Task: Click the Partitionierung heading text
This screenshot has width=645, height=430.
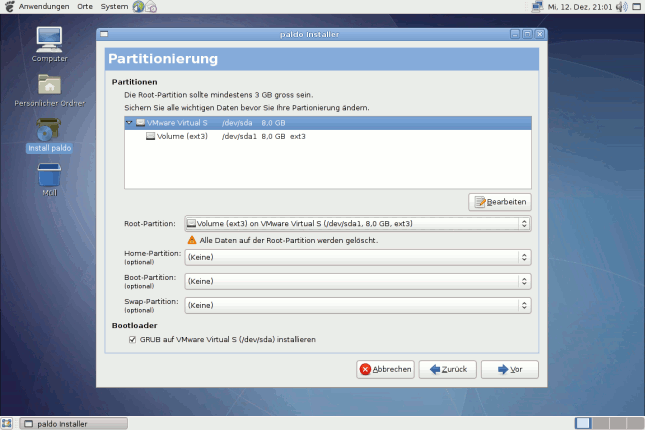Action: (x=163, y=59)
